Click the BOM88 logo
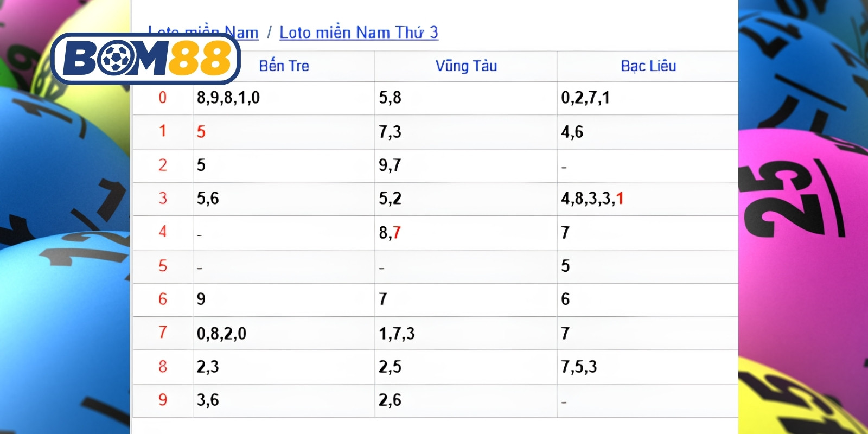This screenshot has width=868, height=434. coord(145,59)
